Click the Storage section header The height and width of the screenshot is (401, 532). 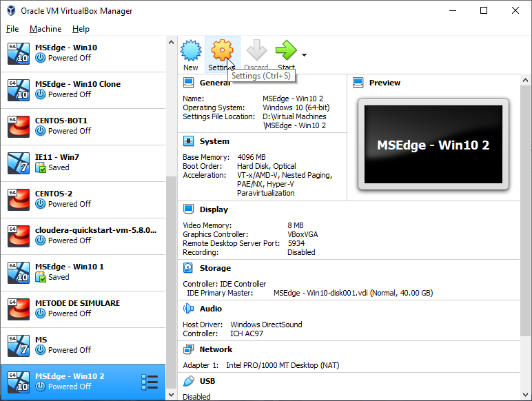click(215, 268)
